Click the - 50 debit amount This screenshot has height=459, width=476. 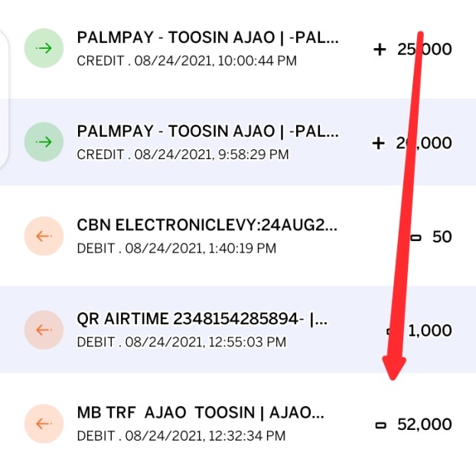[x=431, y=236]
